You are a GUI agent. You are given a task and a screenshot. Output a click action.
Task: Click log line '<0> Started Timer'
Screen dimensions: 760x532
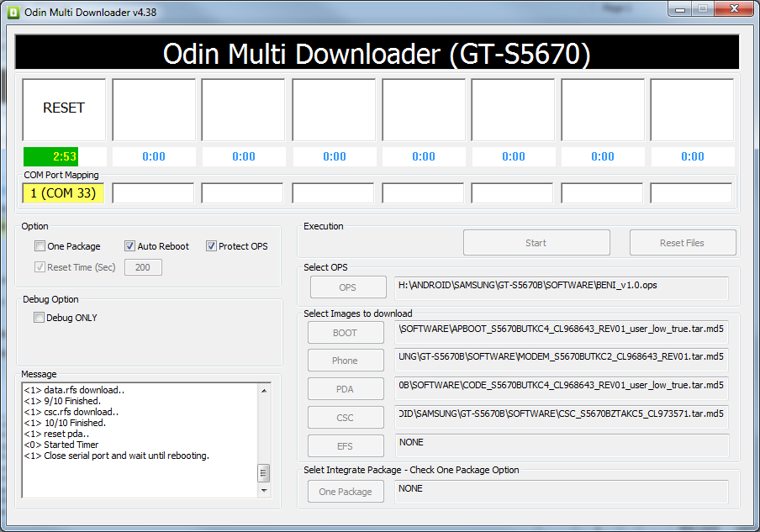coord(61,445)
